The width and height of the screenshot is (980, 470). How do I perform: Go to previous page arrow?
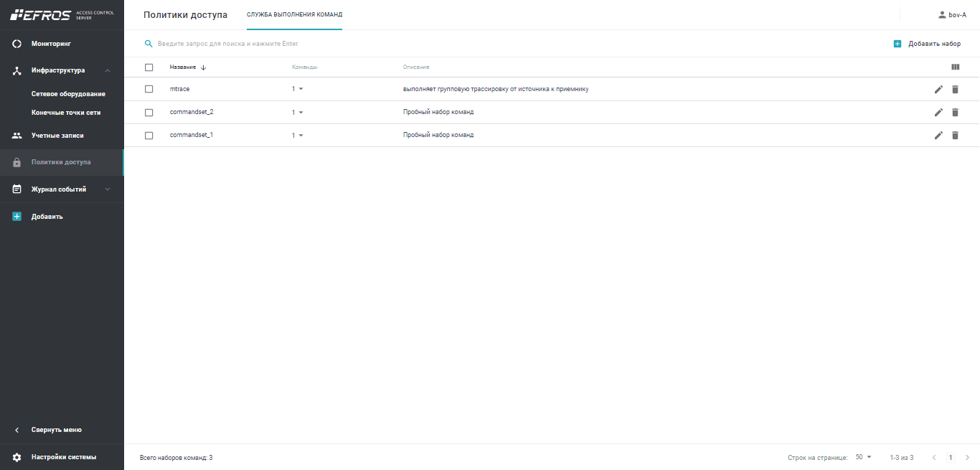click(934, 457)
